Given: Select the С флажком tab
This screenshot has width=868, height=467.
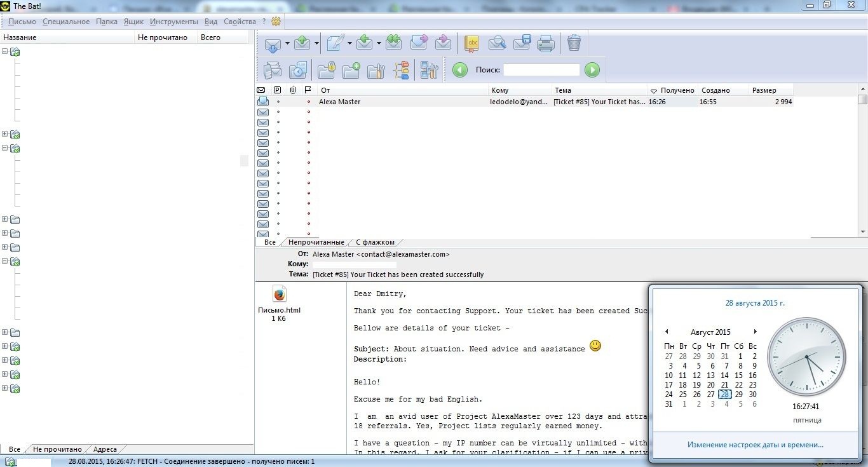Looking at the screenshot, I should [375, 242].
